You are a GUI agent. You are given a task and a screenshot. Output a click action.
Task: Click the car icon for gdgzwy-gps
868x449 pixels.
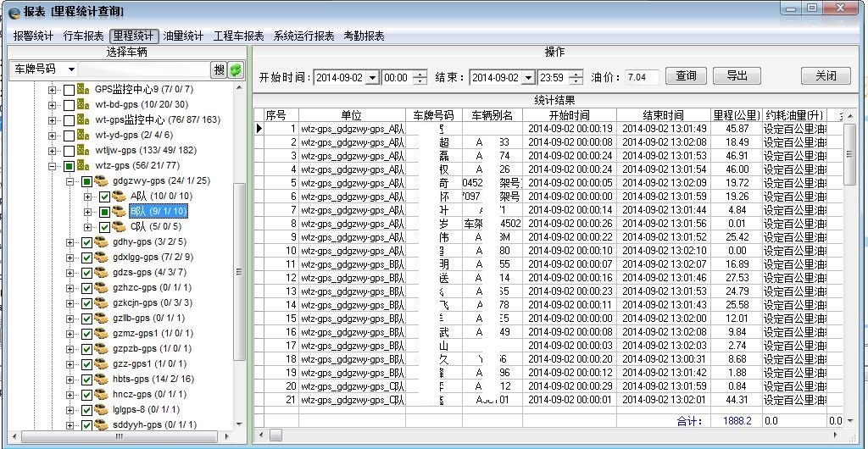tap(101, 181)
